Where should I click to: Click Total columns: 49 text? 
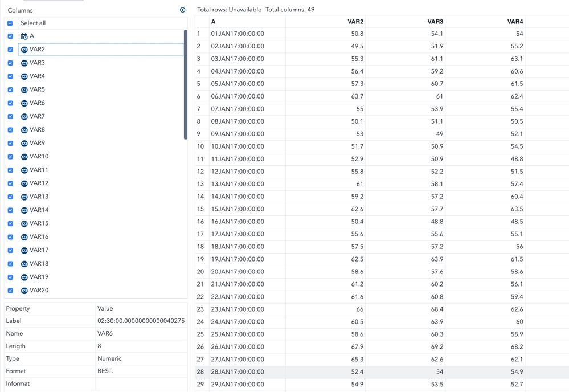290,10
